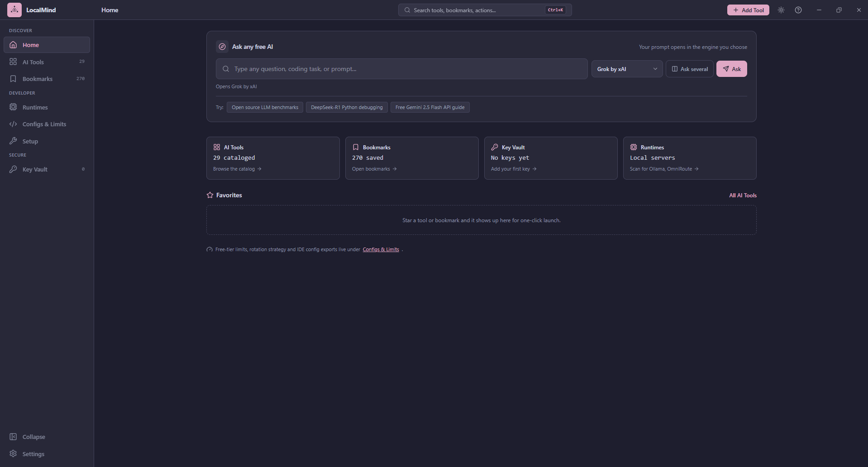Open Bookmarks in the sidebar
The image size is (868, 467).
coord(47,79)
